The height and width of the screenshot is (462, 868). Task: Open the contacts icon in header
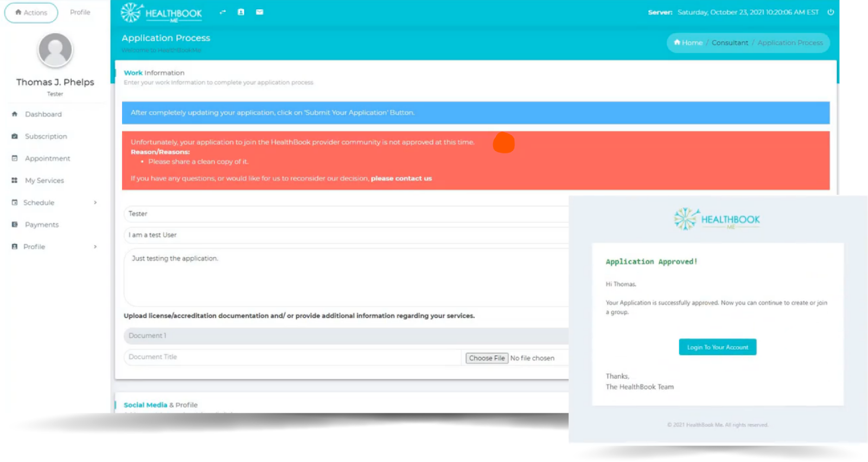(241, 12)
